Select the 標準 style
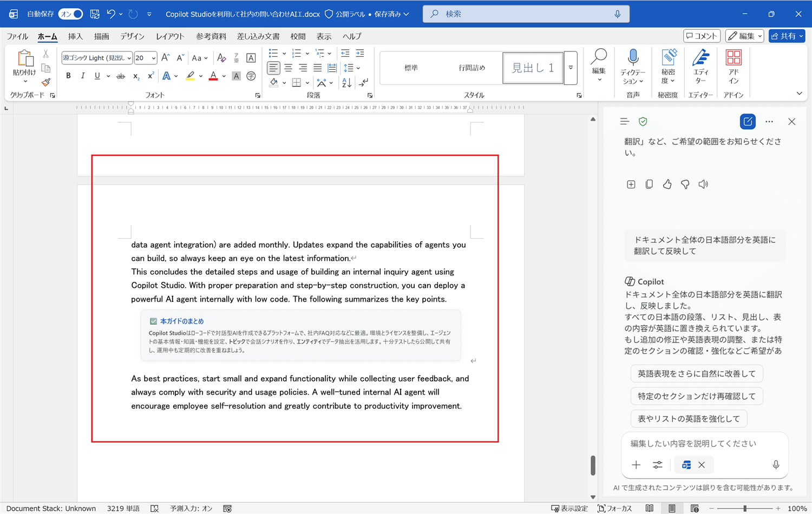 (x=411, y=68)
